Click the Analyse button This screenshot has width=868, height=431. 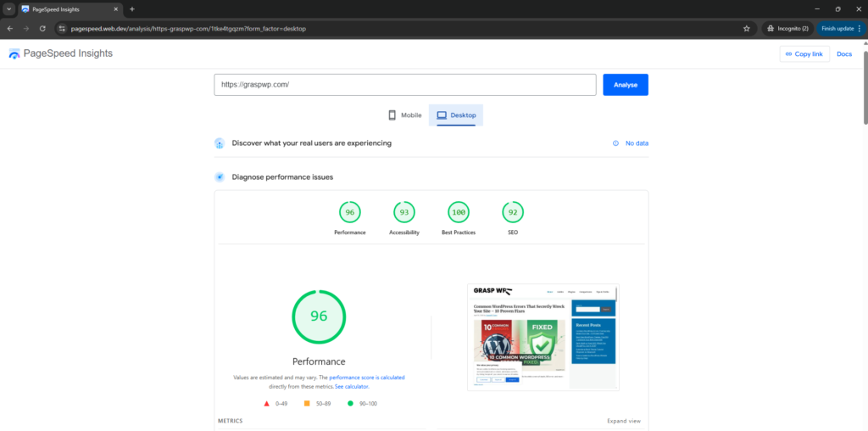[626, 85]
